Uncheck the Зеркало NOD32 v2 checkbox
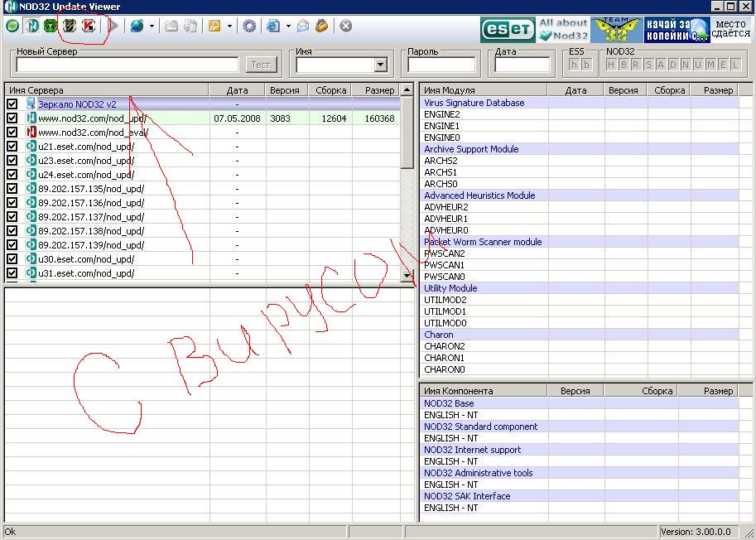Image resolution: width=756 pixels, height=540 pixels. pos(12,104)
